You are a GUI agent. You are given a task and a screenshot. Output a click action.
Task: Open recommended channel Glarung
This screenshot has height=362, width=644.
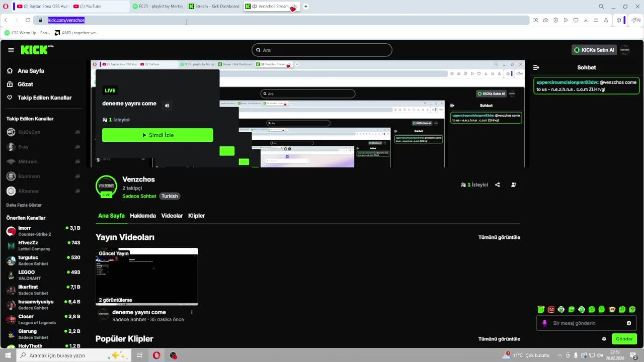pyautogui.click(x=43, y=334)
